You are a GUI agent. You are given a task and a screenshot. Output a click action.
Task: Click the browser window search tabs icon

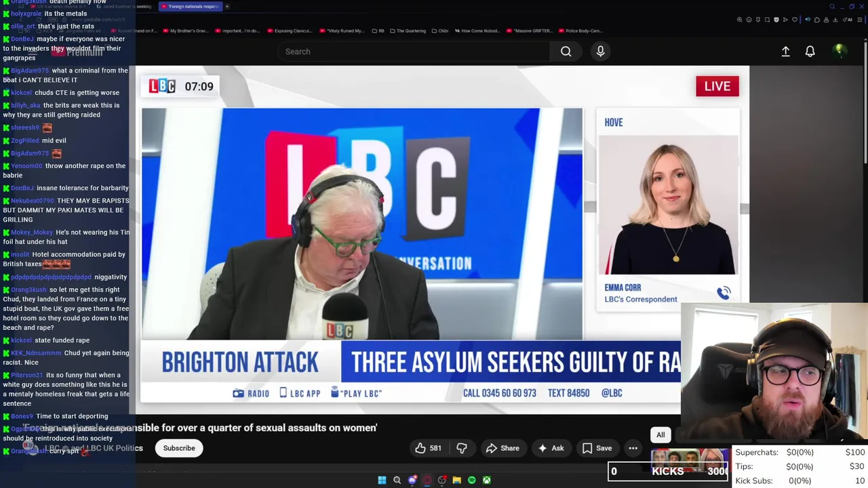833,7
